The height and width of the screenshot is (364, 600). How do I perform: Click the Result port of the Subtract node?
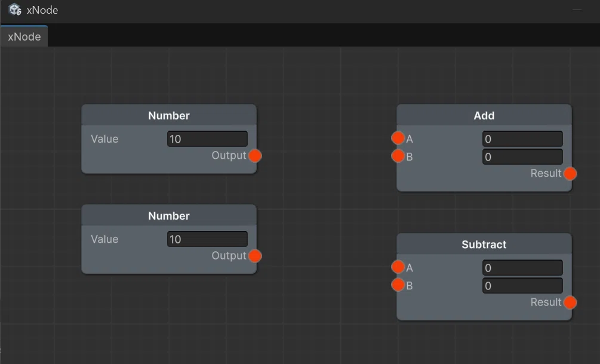(x=570, y=303)
